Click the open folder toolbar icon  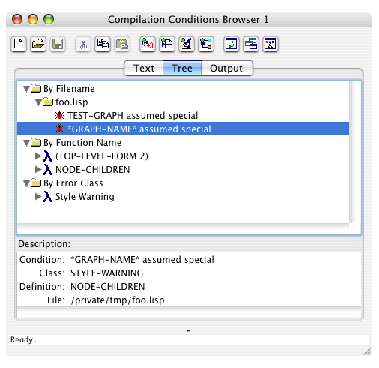[38, 44]
